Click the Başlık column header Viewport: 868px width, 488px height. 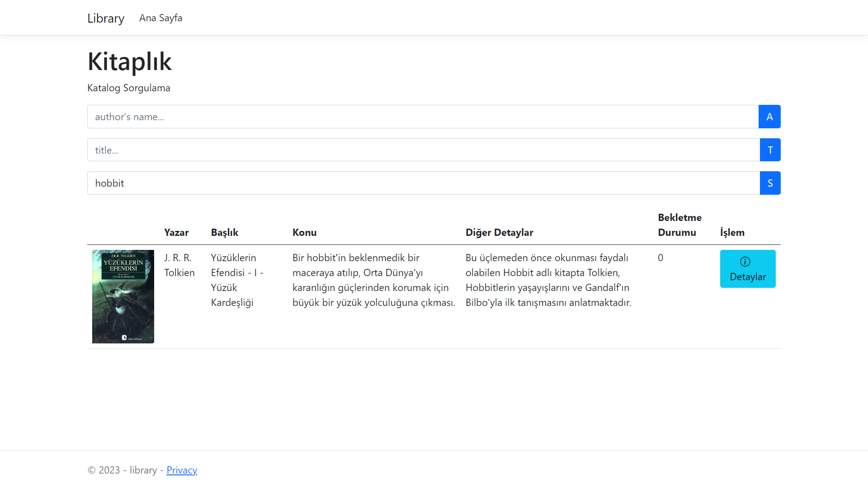click(224, 232)
